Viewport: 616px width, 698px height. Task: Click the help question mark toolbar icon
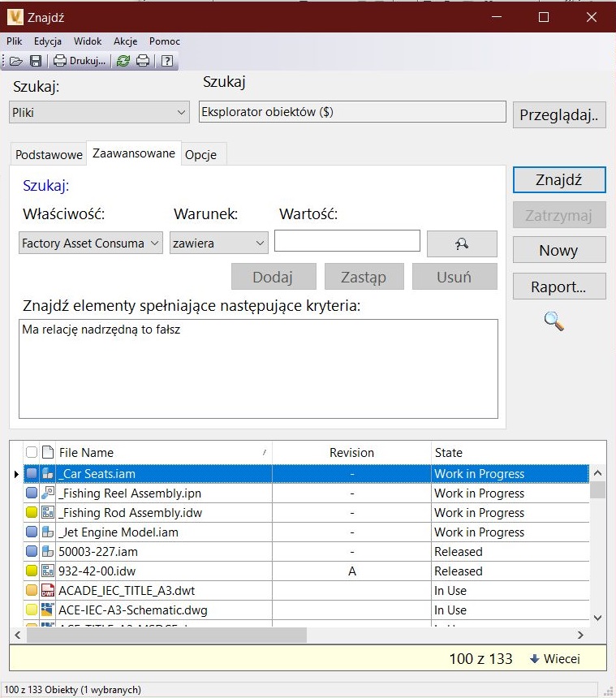click(166, 61)
